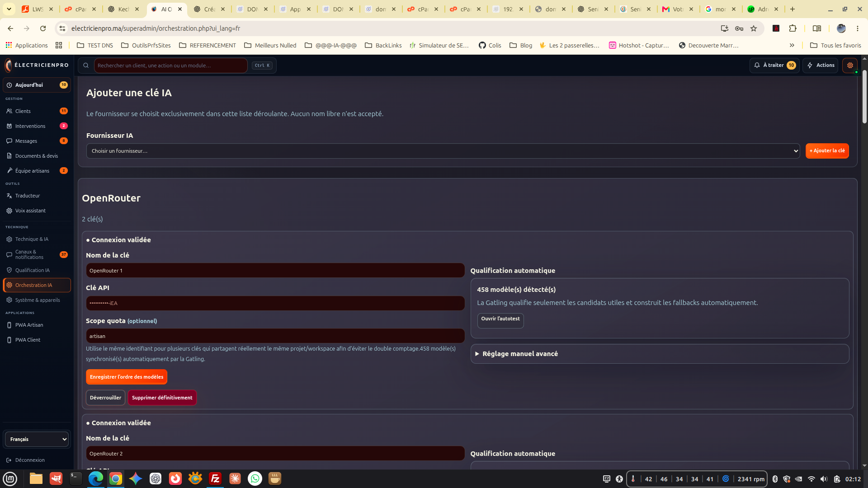The height and width of the screenshot is (488, 868).
Task: Click the Déverrouiller button
Action: point(105,398)
